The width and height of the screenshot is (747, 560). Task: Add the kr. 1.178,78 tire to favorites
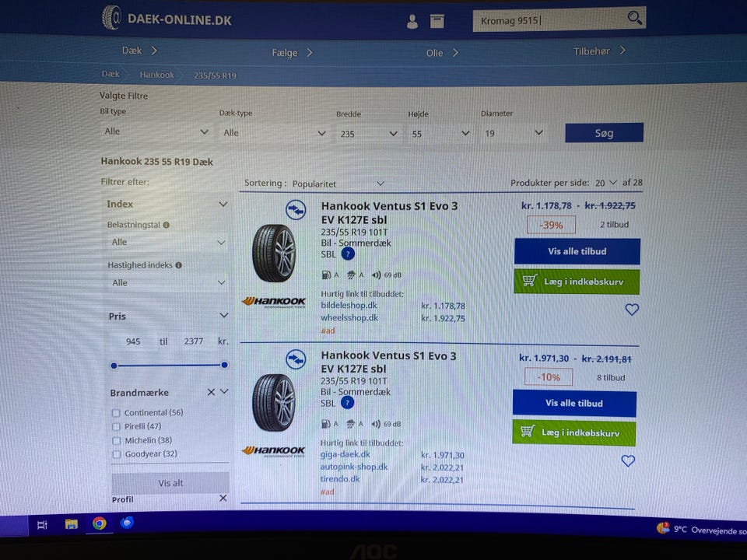(x=632, y=310)
